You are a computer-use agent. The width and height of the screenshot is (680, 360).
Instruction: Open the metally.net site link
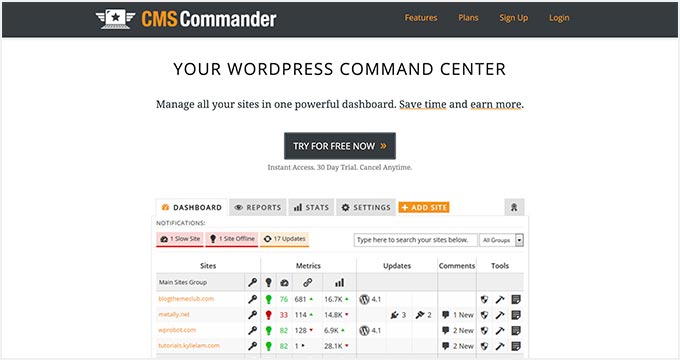pos(174,314)
